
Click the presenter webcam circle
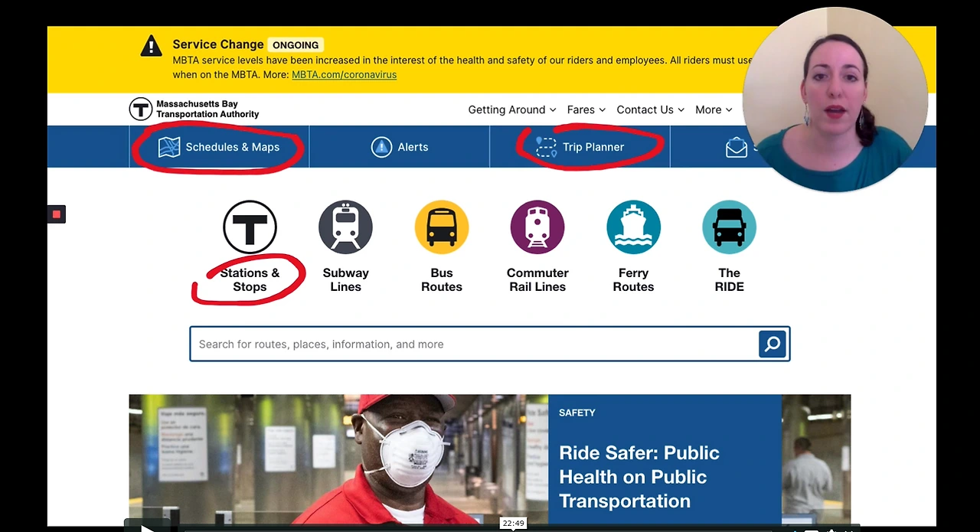(x=835, y=101)
